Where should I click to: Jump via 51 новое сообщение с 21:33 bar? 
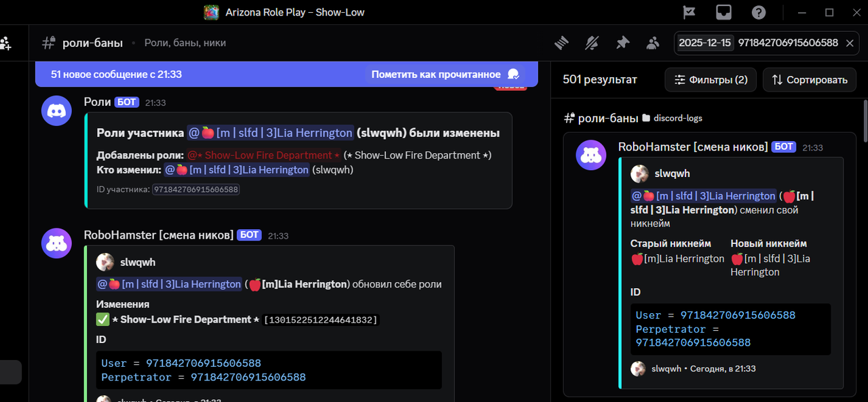116,75
